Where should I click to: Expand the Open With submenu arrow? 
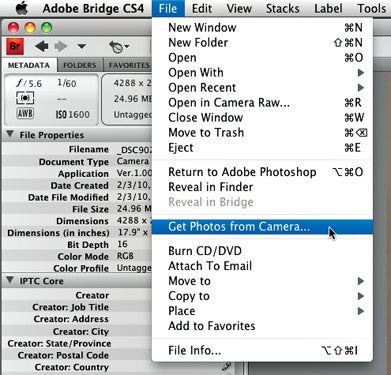360,72
